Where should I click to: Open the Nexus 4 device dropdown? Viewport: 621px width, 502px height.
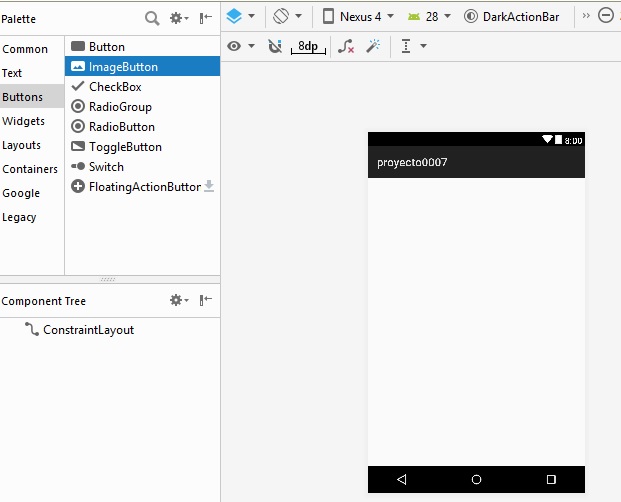click(x=357, y=17)
